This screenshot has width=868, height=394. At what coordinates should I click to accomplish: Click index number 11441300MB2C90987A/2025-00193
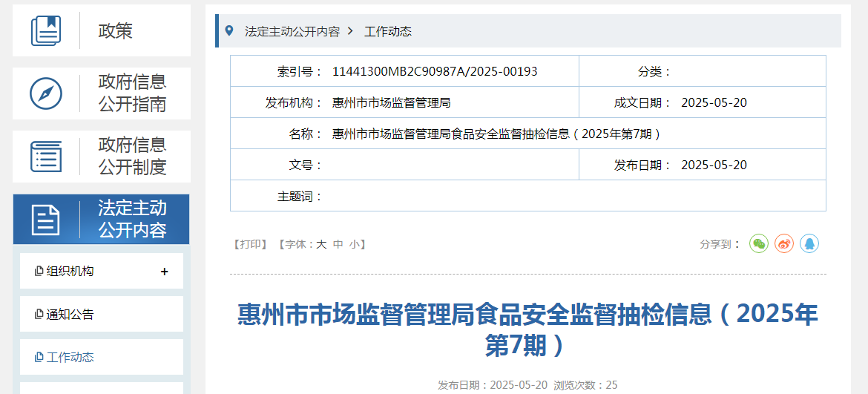pos(435,71)
